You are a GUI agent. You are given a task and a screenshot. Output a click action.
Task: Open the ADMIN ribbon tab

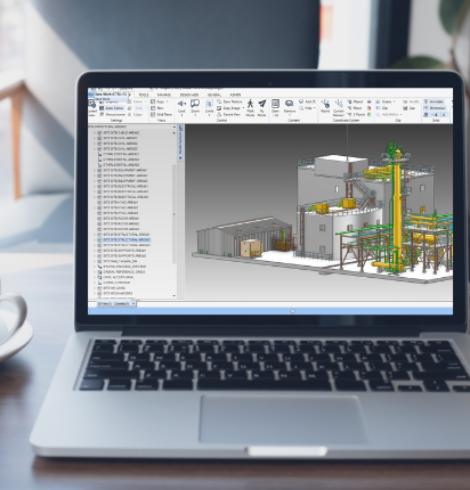[235, 95]
